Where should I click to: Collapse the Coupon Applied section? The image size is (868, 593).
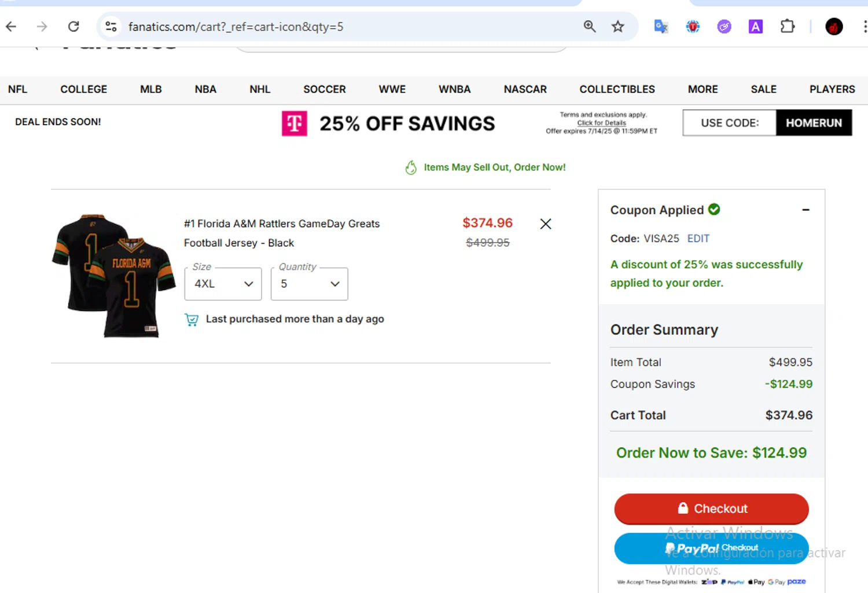click(x=806, y=210)
